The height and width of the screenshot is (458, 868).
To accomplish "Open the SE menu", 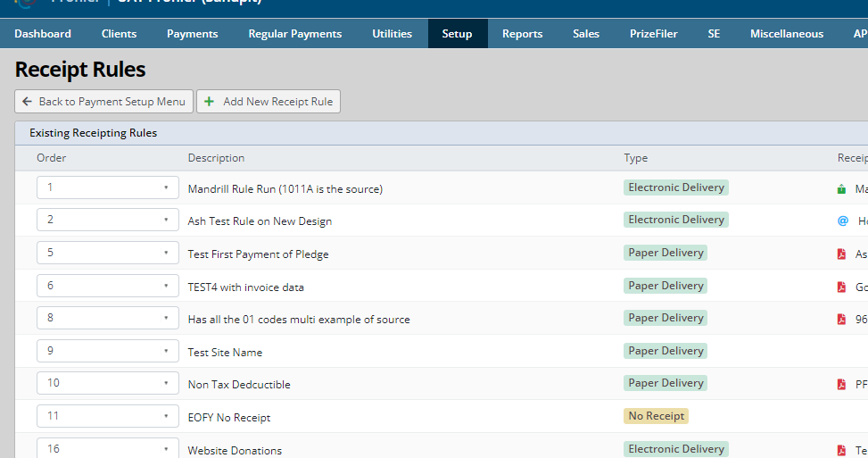I will pos(714,34).
